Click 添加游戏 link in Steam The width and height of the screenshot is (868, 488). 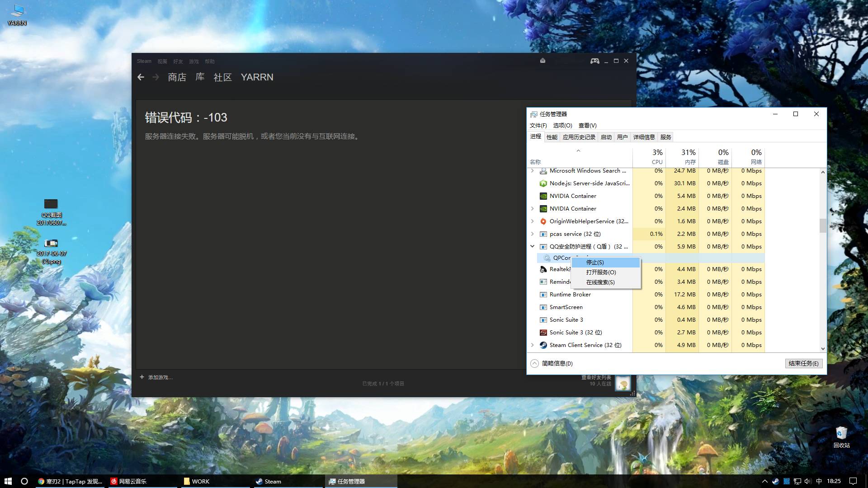(x=160, y=377)
